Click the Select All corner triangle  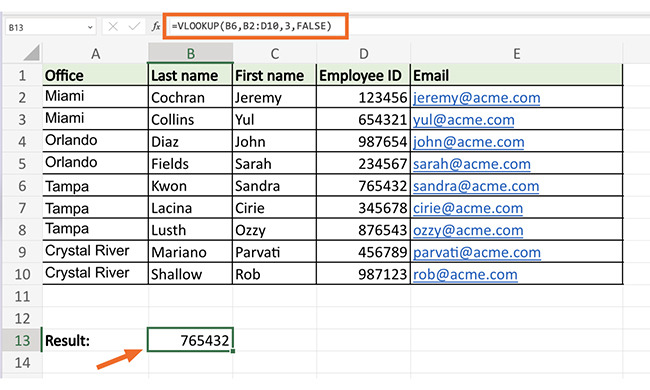point(32,53)
